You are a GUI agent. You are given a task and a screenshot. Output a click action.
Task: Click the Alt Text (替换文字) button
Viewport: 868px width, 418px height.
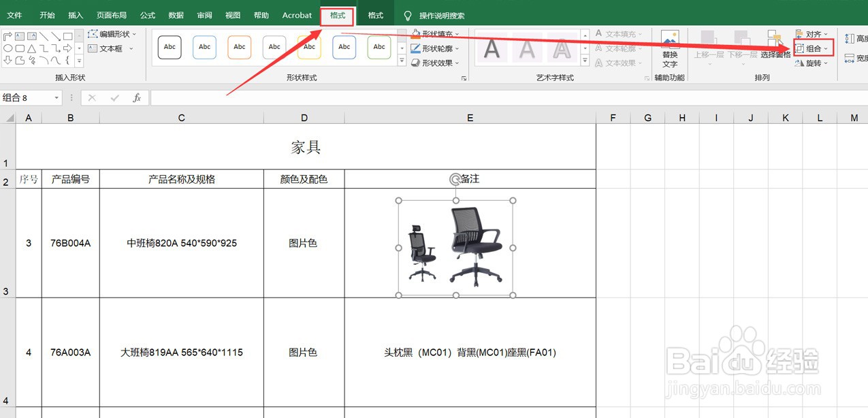(x=670, y=49)
